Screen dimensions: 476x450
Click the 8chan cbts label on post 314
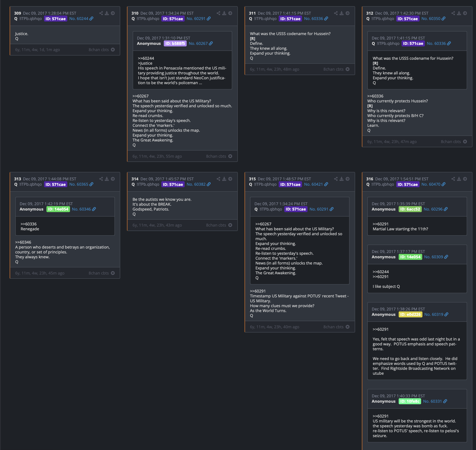(216, 225)
